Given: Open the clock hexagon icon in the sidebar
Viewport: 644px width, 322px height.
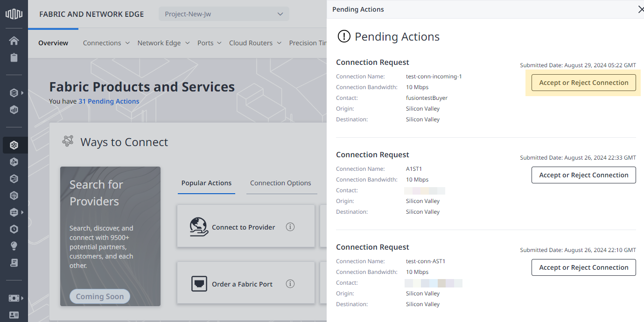Looking at the screenshot, I should pyautogui.click(x=14, y=229).
